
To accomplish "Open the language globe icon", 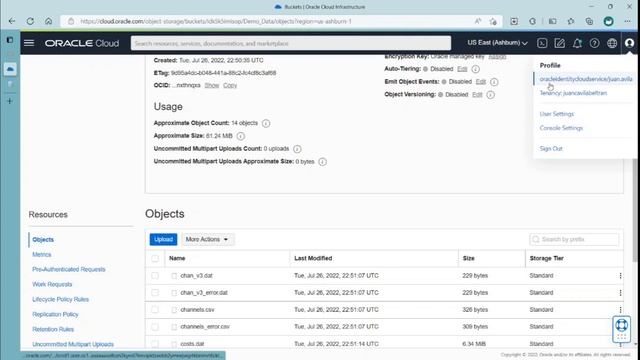I will pyautogui.click(x=612, y=43).
